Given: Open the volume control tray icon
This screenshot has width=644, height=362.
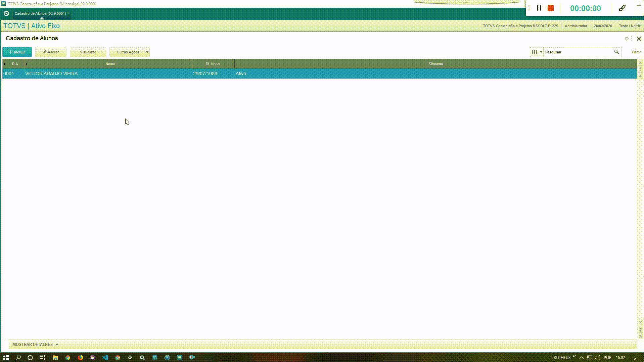Looking at the screenshot, I should coord(598,358).
